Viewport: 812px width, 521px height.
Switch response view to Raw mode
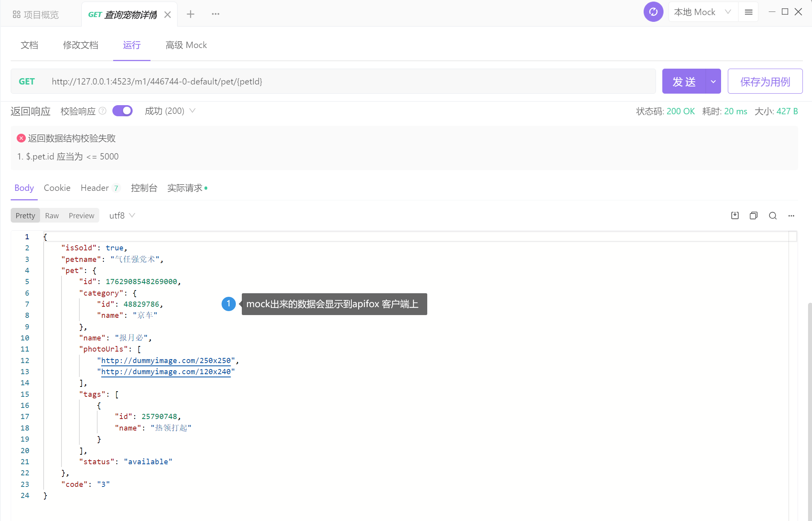(x=52, y=215)
